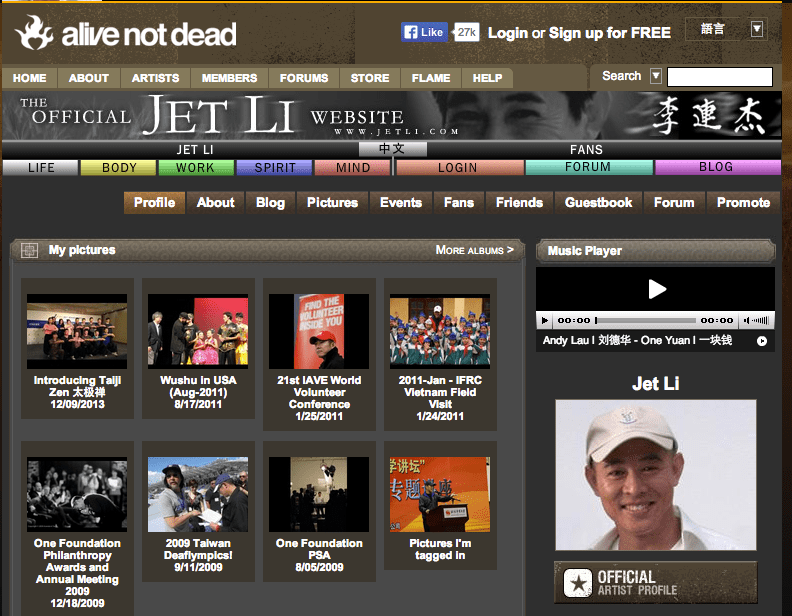Image resolution: width=792 pixels, height=616 pixels.
Task: Open Wushu in USA album thumbnail
Action: (x=198, y=331)
